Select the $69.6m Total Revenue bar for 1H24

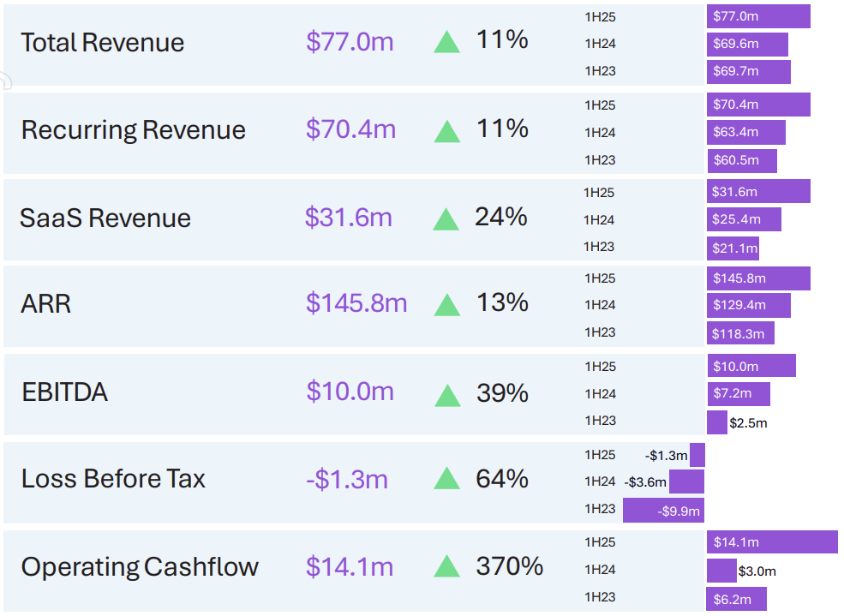(x=747, y=44)
